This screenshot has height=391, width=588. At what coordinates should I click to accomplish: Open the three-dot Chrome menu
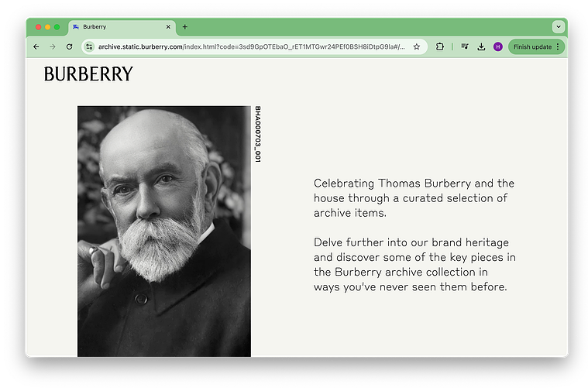pyautogui.click(x=558, y=47)
